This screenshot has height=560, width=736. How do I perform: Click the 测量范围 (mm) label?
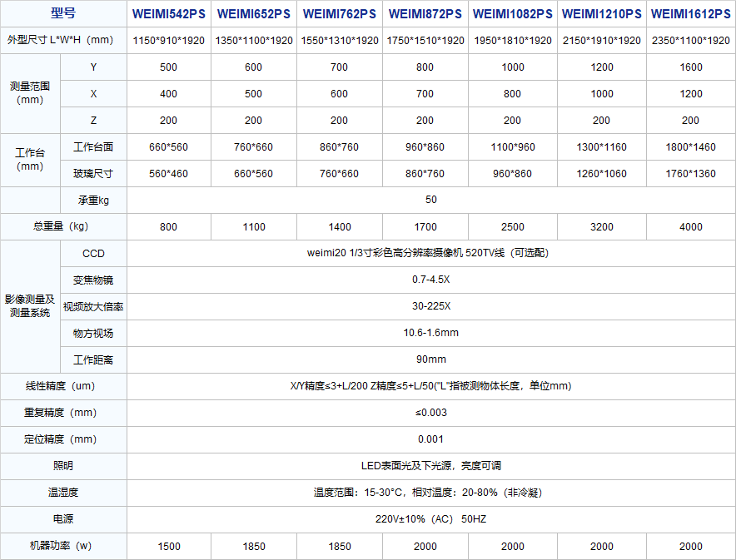(x=30, y=93)
